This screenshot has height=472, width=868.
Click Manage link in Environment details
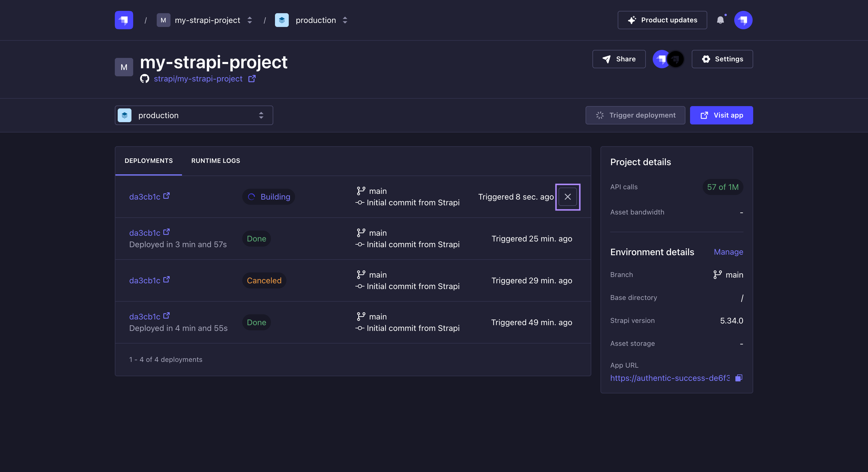click(728, 252)
